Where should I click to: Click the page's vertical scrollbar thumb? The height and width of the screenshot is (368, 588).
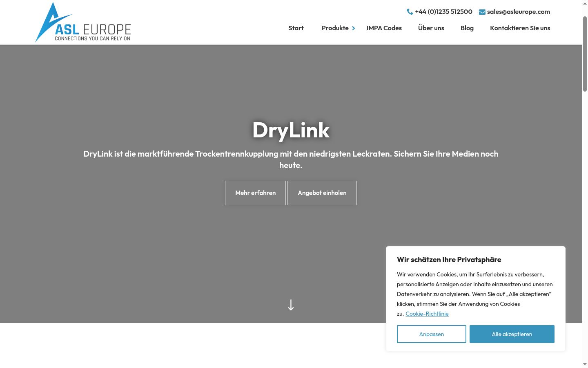point(585,53)
